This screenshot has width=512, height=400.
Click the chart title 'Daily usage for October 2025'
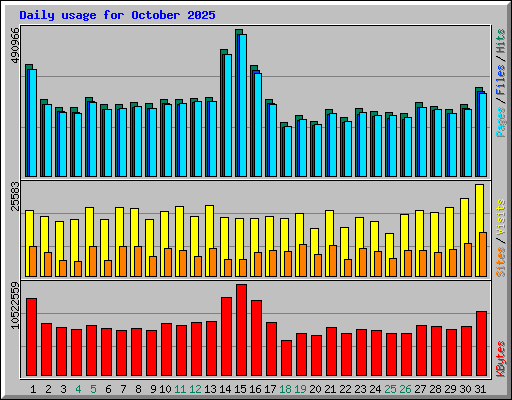pyautogui.click(x=117, y=15)
